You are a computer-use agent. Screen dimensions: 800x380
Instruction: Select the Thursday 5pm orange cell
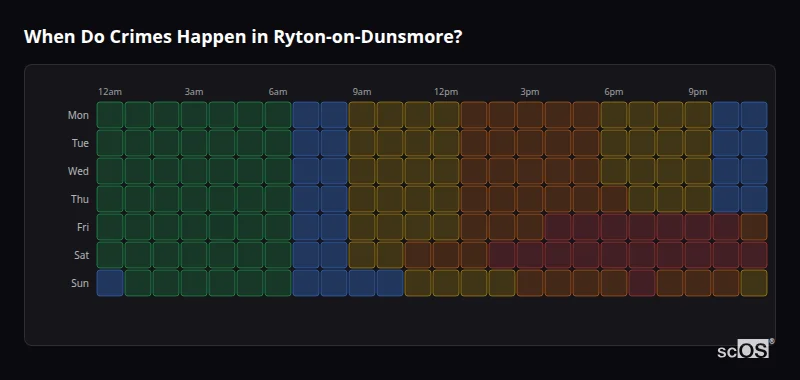click(x=586, y=199)
